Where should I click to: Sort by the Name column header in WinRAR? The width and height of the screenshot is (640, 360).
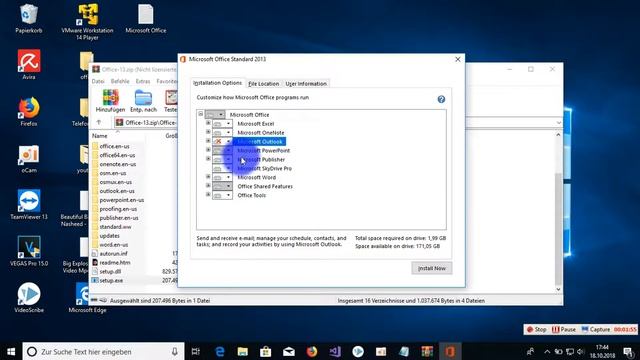pos(100,136)
